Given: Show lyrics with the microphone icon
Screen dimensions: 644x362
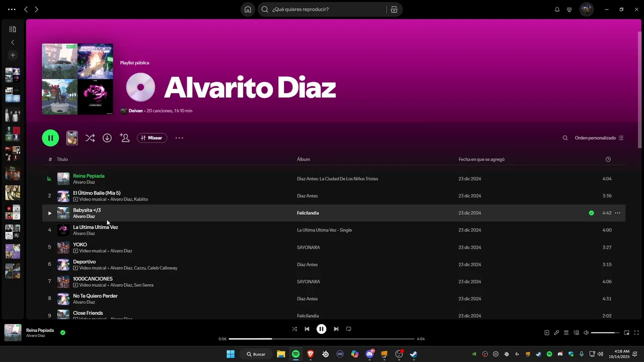Looking at the screenshot, I should 556,333.
